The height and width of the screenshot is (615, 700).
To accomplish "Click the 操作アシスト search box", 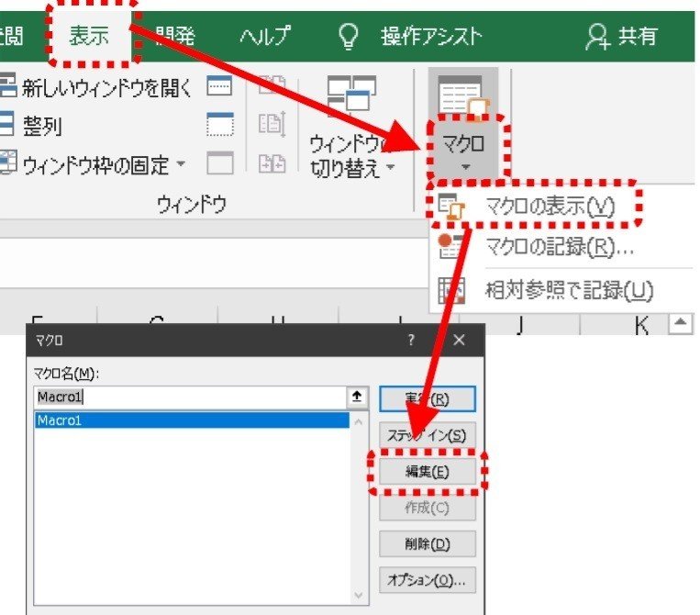I will point(432,36).
